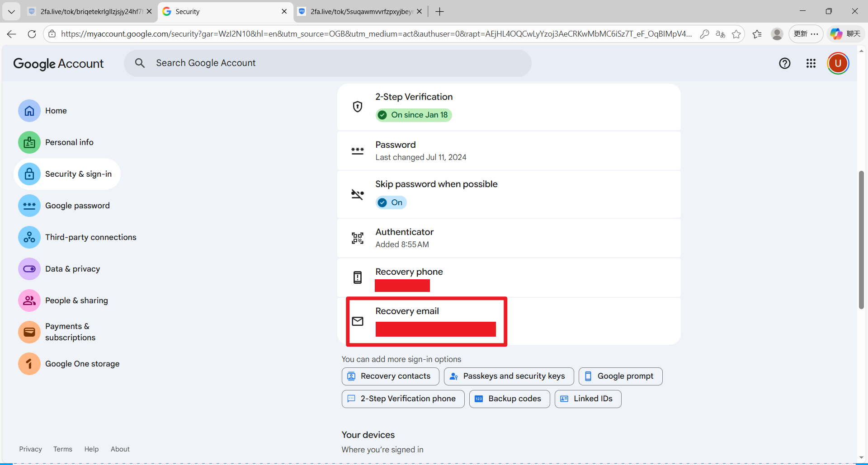This screenshot has width=868, height=465.
Task: Expand the browser tab search chevron
Action: coord(11,12)
